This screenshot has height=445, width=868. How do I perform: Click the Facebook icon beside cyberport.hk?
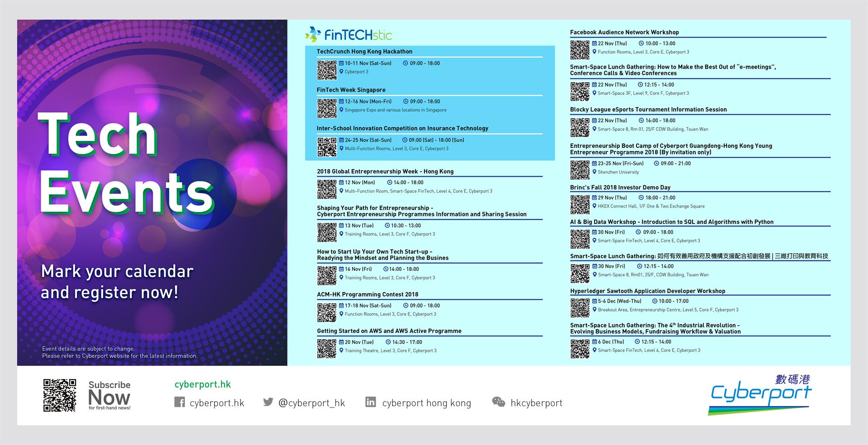coord(179,402)
